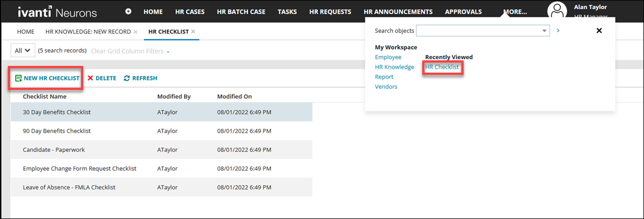Image resolution: width=644 pixels, height=219 pixels.
Task: Open the MORE... menu
Action: [515, 12]
